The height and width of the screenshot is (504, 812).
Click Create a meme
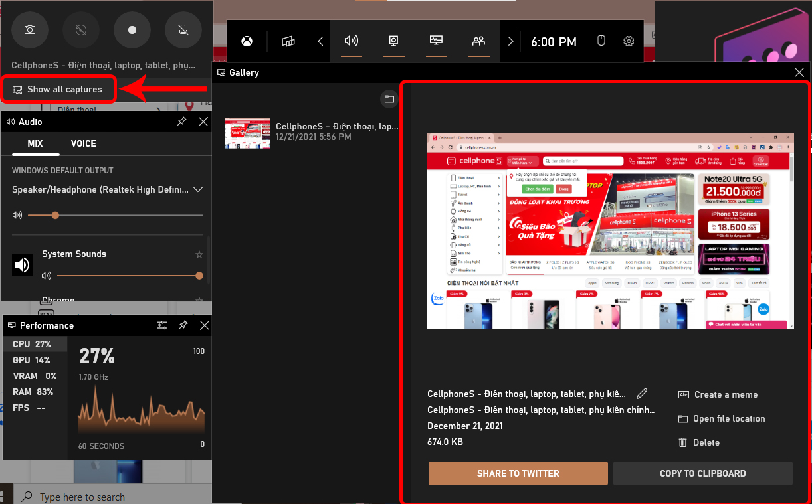click(x=718, y=394)
